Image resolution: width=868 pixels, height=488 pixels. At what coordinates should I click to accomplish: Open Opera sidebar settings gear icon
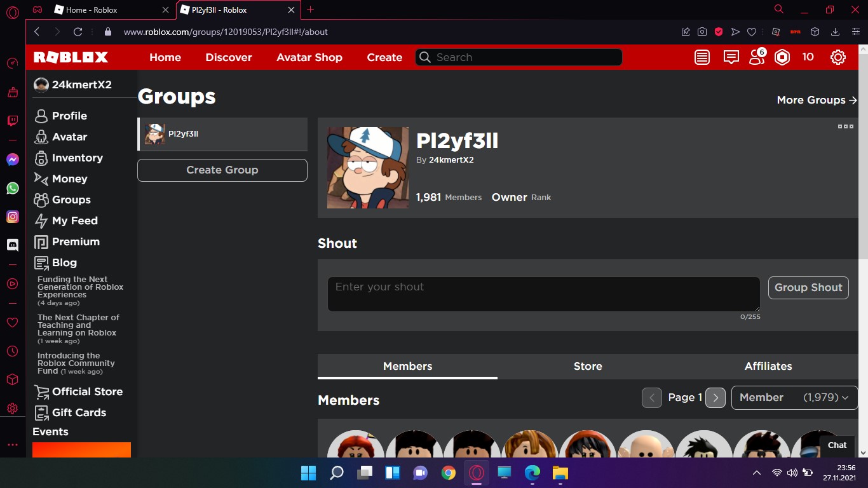(x=13, y=408)
